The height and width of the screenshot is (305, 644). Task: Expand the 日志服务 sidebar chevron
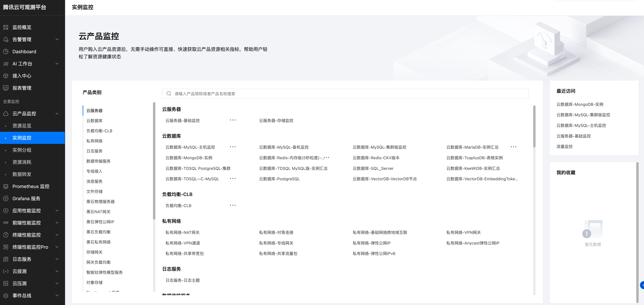(57, 259)
